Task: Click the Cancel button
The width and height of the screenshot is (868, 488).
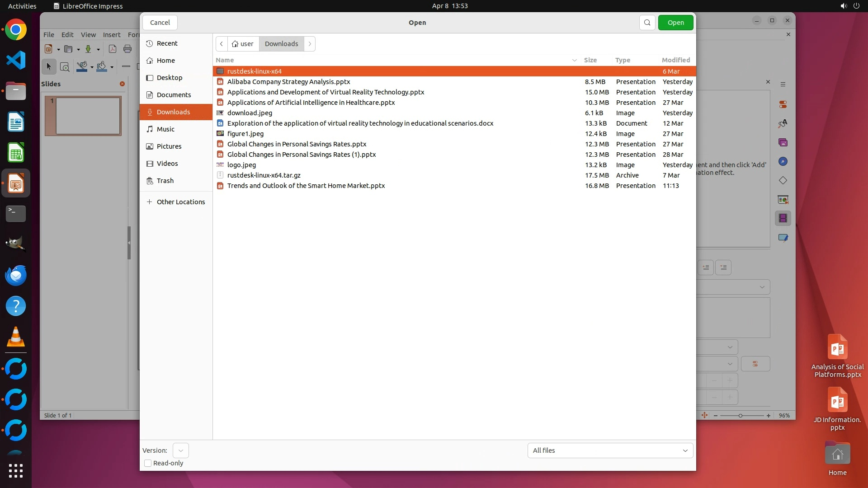Action: (x=160, y=23)
